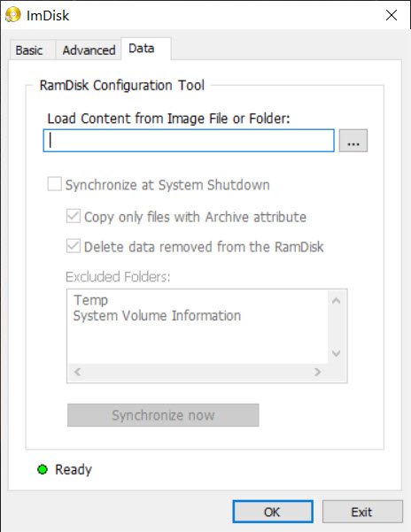Open the browse button with three dots
This screenshot has height=532, width=411.
pos(353,141)
